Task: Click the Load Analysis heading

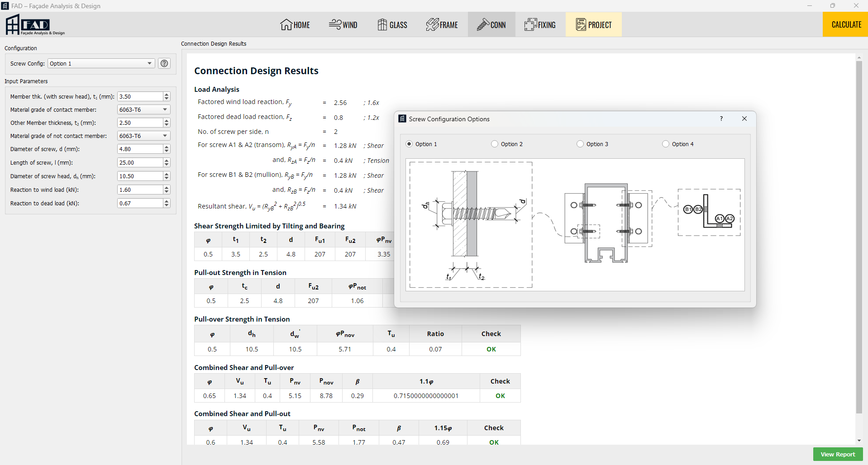Action: pyautogui.click(x=217, y=89)
